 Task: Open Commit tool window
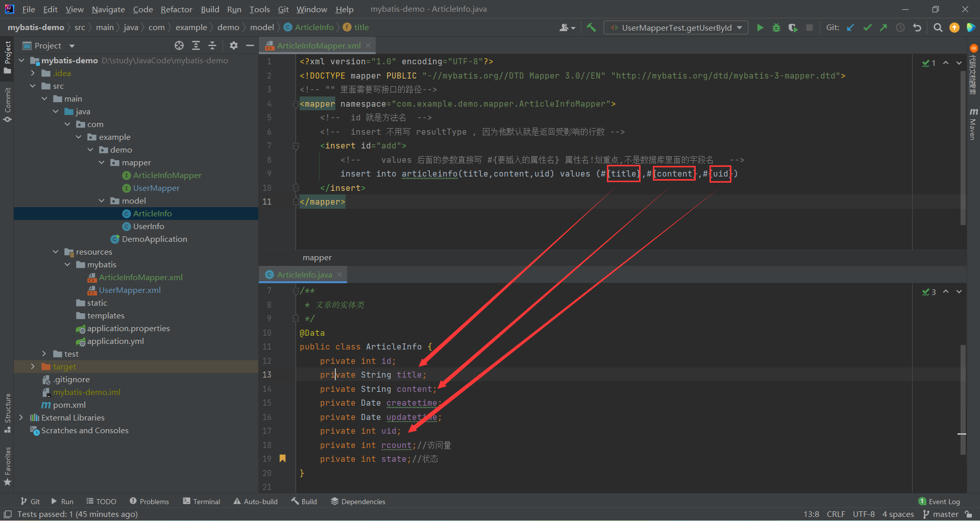tap(7, 105)
